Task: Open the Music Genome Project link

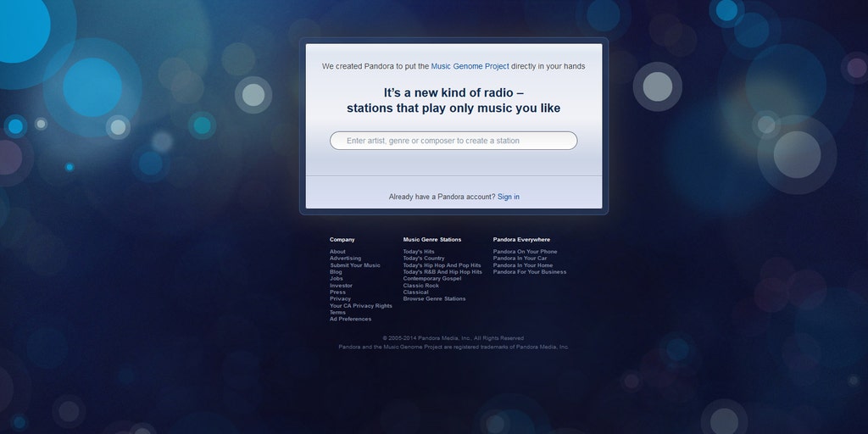Action: 470,66
